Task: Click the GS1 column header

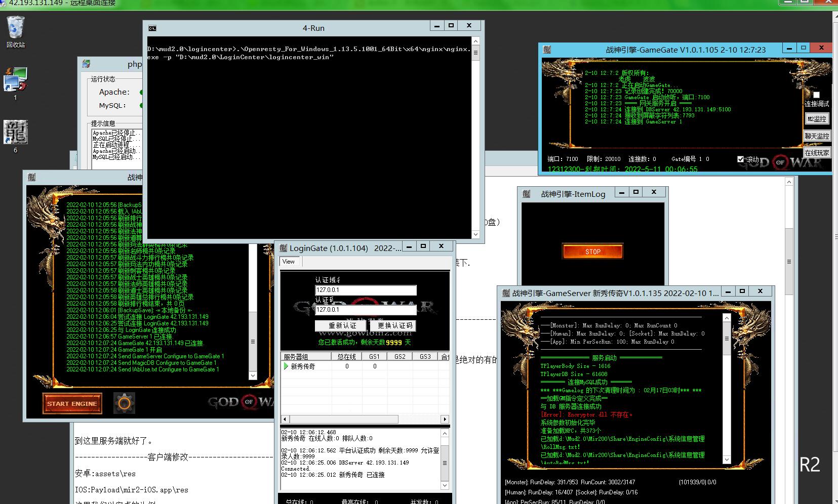Action: [x=374, y=357]
